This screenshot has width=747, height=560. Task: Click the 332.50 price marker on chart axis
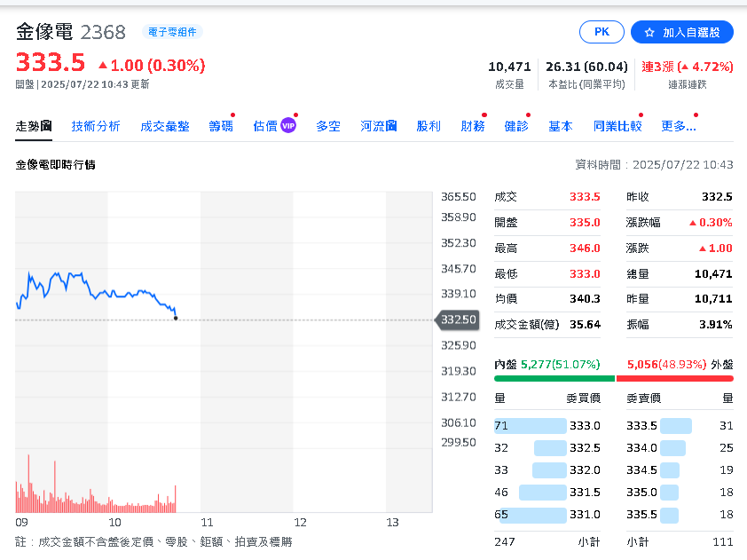457,319
